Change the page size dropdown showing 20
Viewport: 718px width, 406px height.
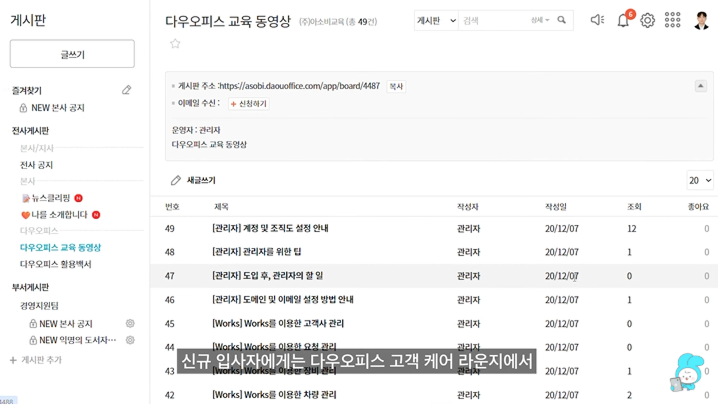(x=700, y=180)
